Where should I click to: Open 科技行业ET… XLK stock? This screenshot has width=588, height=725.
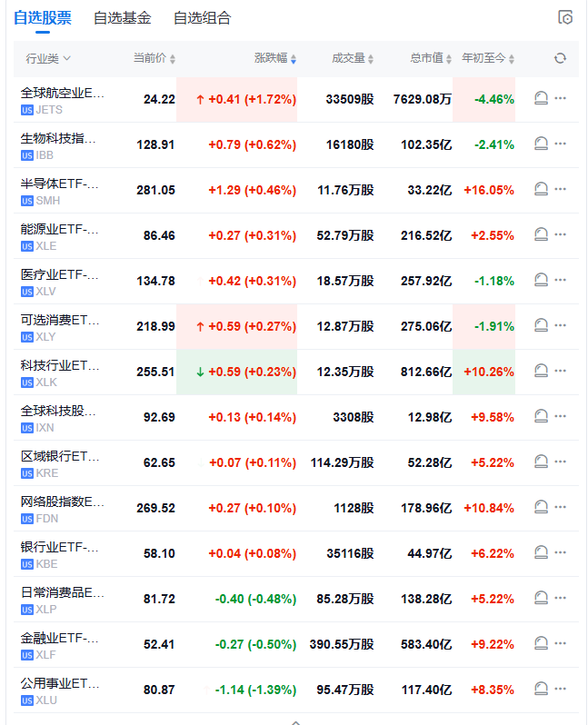(x=60, y=372)
